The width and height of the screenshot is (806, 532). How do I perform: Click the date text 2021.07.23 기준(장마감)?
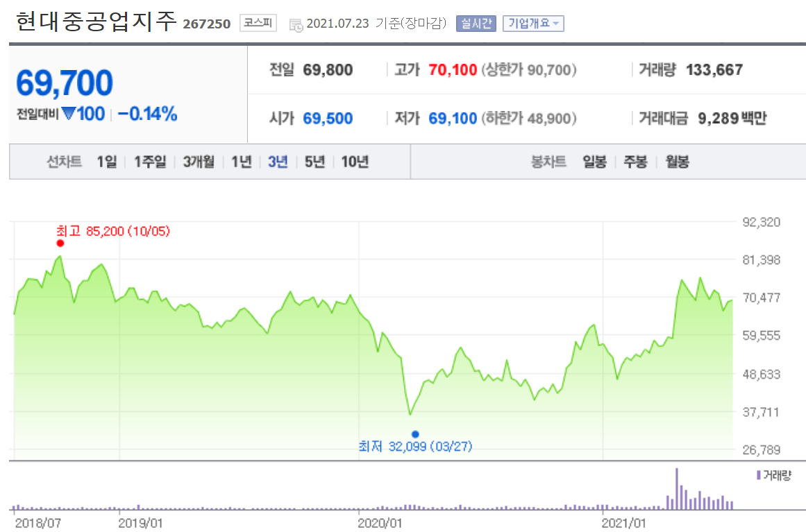point(376,24)
